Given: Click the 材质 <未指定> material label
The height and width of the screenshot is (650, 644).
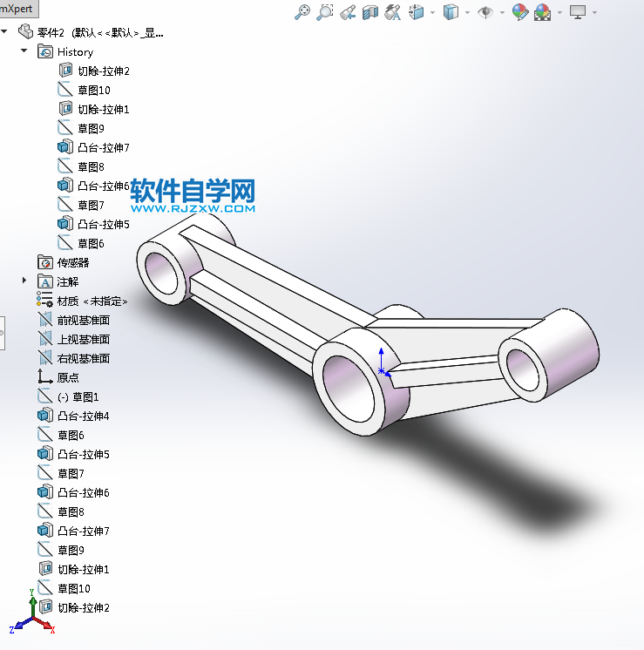Looking at the screenshot, I should [92, 301].
